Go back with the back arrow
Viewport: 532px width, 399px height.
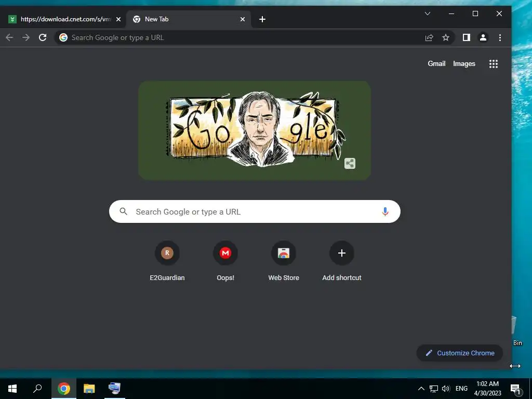click(9, 37)
